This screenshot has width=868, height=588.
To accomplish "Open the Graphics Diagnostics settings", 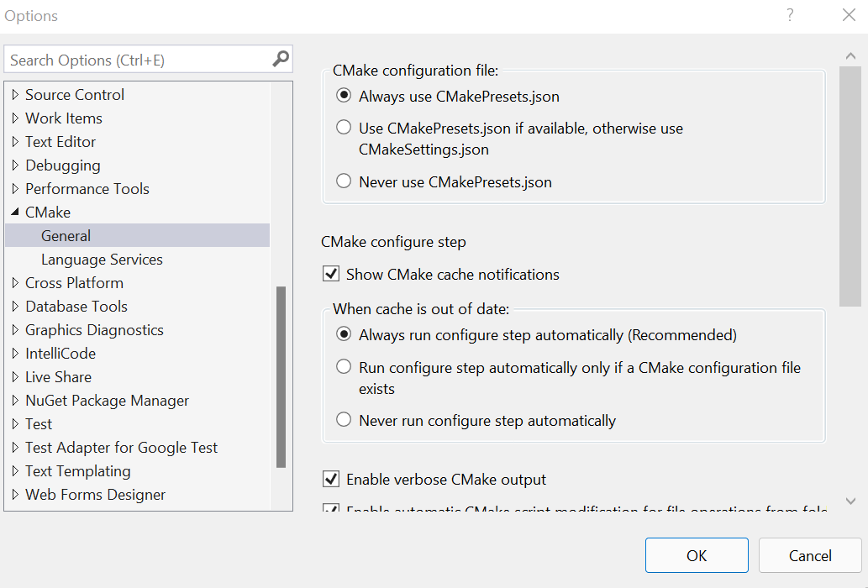I will (93, 329).
